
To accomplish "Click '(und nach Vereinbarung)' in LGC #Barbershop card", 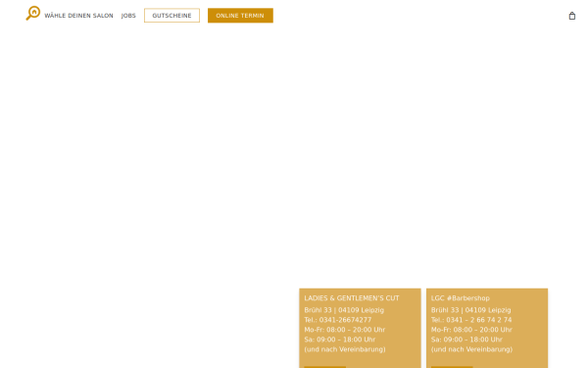I will 471,349.
